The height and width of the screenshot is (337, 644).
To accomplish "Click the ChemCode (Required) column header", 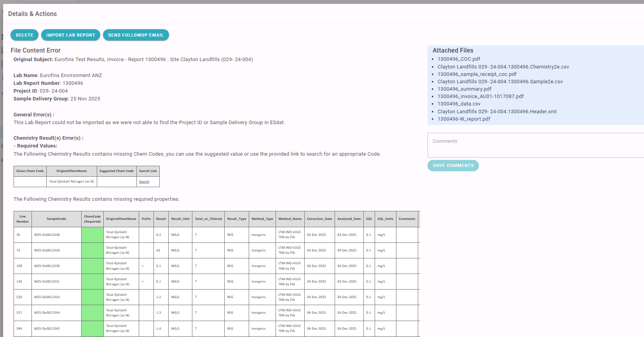I will tap(92, 219).
